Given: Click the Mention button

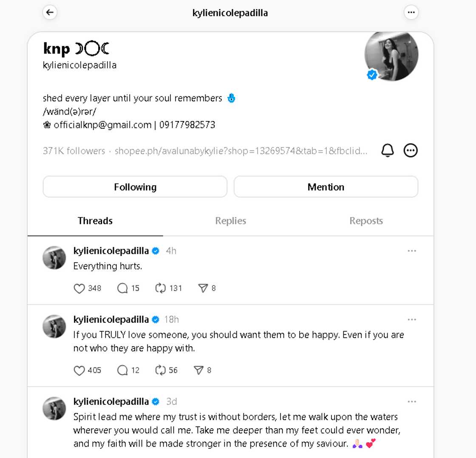Looking at the screenshot, I should pyautogui.click(x=326, y=187).
